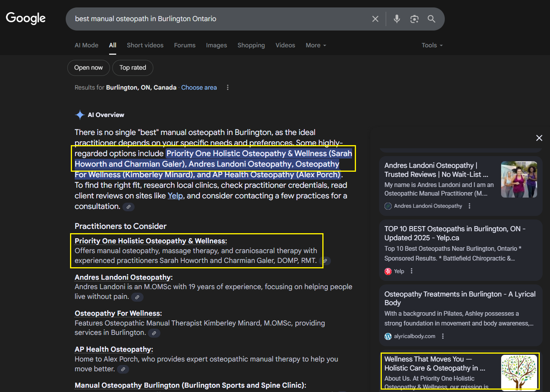Open the Tools dropdown menu
The height and width of the screenshot is (392, 550).
[x=432, y=45]
